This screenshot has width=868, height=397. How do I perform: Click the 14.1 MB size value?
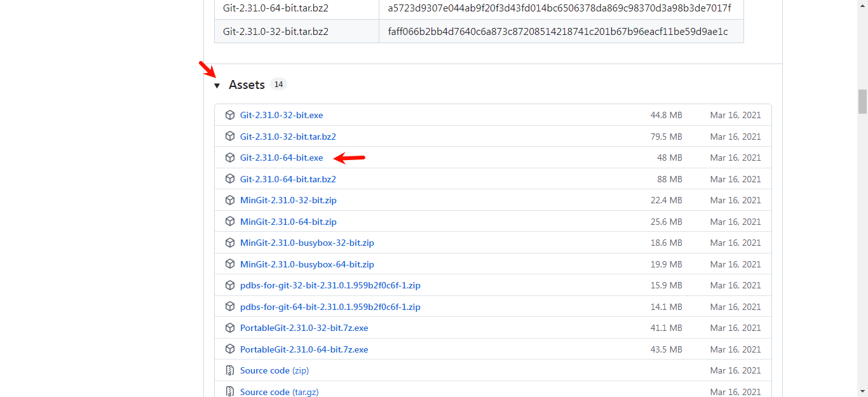tap(666, 307)
